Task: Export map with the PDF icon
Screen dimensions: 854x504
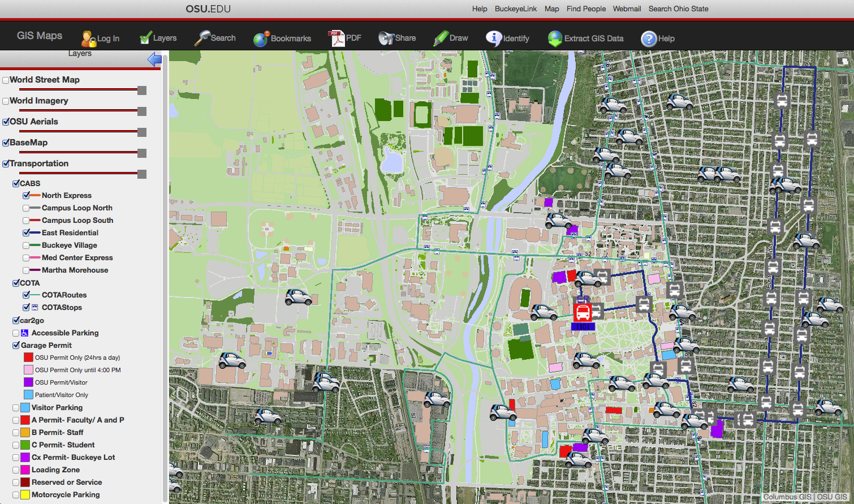Action: 337,38
